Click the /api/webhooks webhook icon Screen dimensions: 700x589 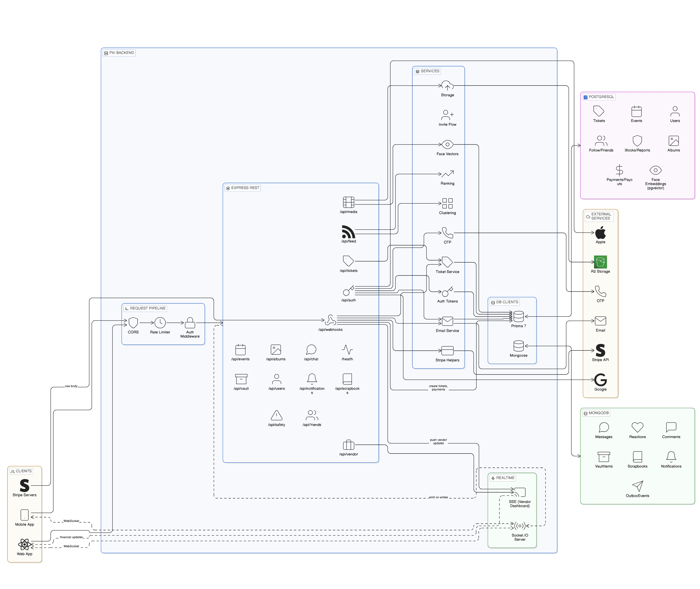[x=330, y=320]
